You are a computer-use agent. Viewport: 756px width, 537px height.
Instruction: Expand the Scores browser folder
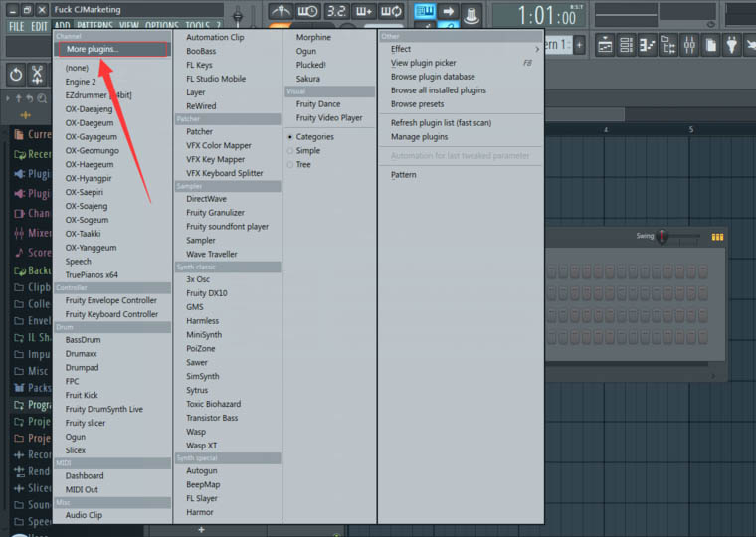[x=32, y=253]
